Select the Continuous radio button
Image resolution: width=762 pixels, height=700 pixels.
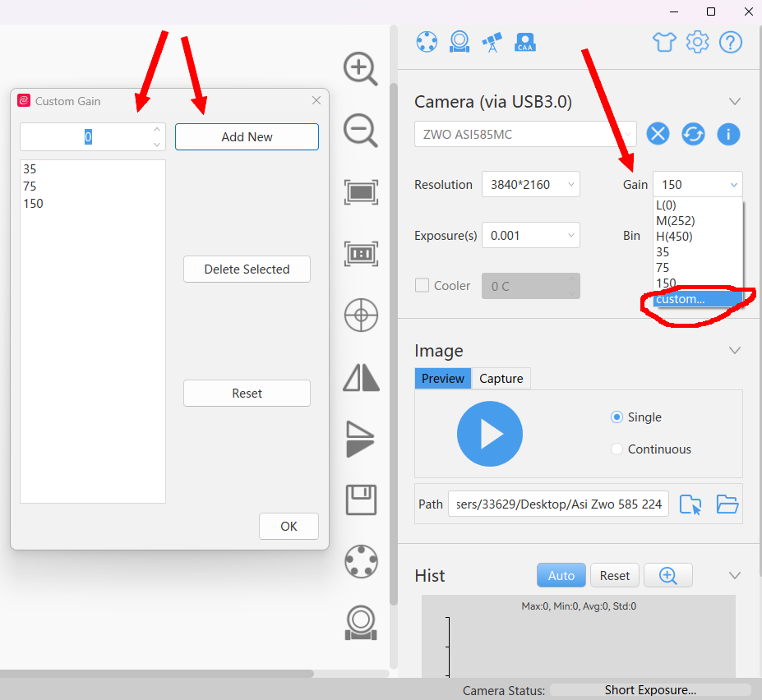tap(617, 449)
